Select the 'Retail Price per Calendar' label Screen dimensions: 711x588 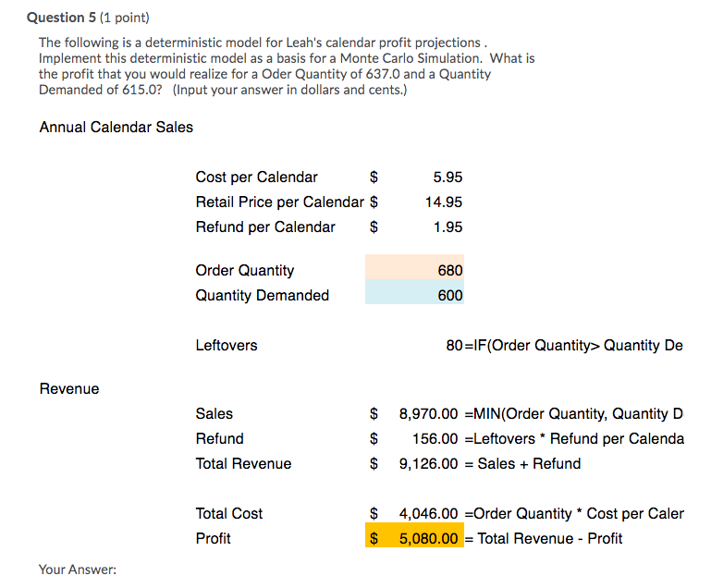(x=279, y=202)
